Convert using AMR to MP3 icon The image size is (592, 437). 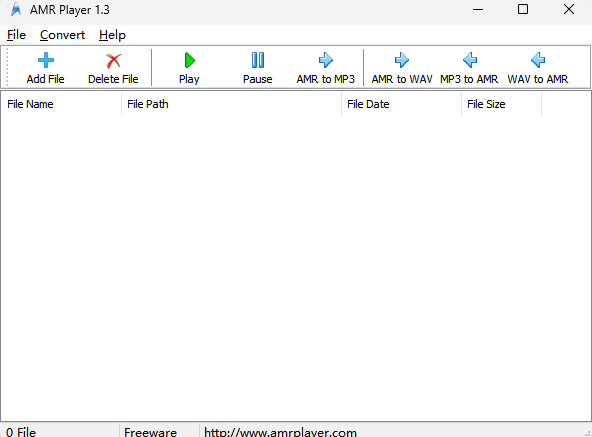pyautogui.click(x=325, y=60)
